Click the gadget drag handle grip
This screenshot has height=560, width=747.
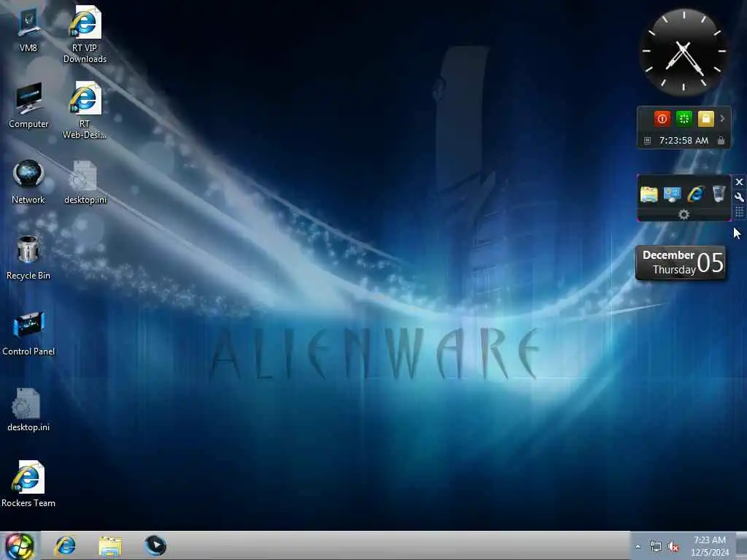[x=740, y=212]
